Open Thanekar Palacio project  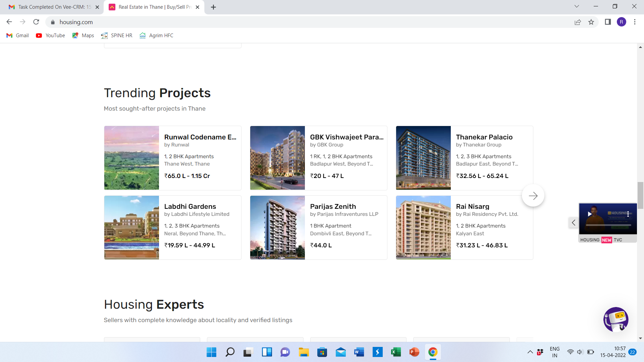click(484, 137)
